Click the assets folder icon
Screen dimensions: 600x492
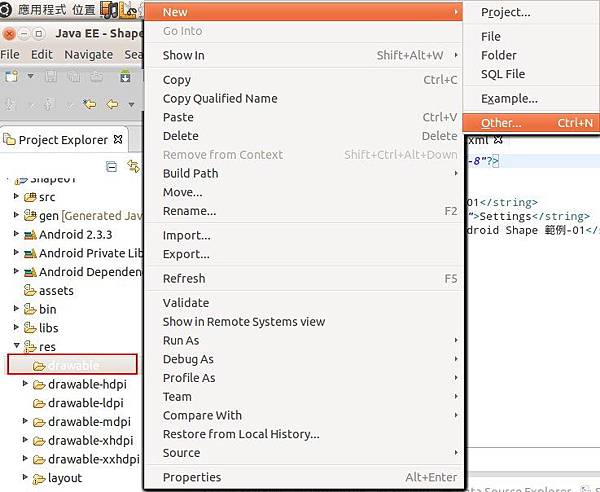click(30, 290)
